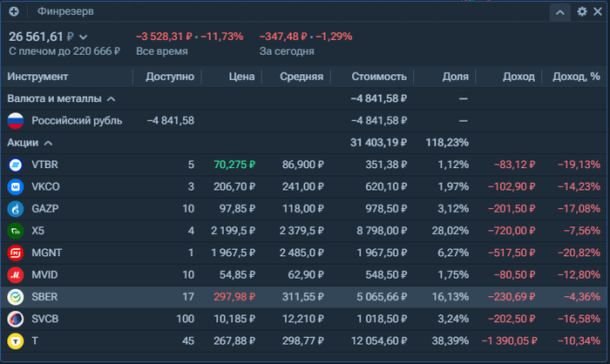Sort by the Доля column header
This screenshot has height=364, width=610.
[x=455, y=77]
